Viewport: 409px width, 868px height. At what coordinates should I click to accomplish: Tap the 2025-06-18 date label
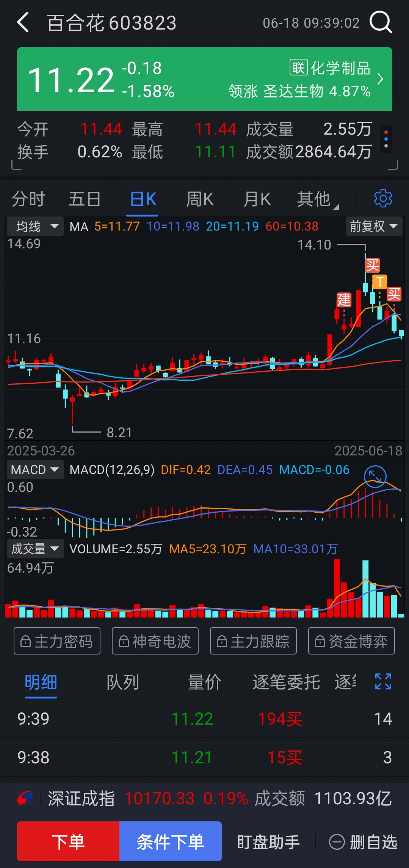coord(368,450)
